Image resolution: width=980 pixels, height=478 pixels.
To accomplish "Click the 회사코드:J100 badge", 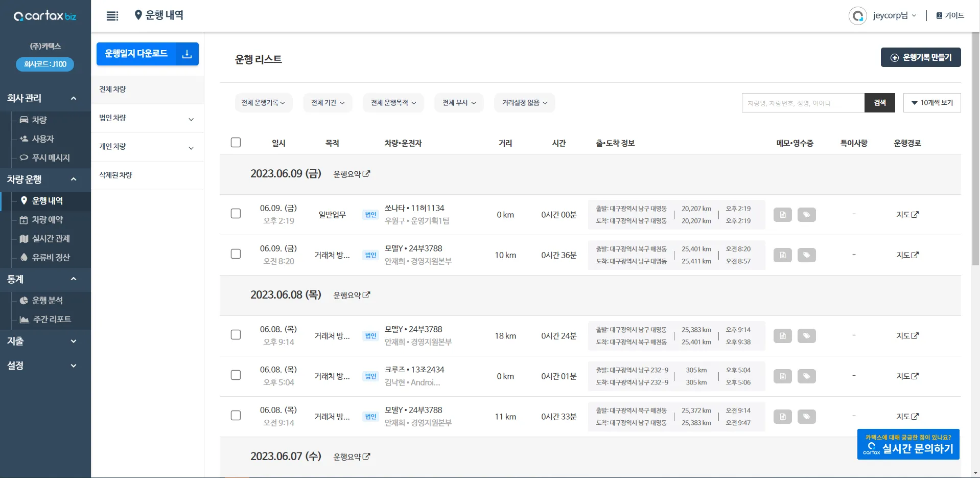I will point(45,64).
